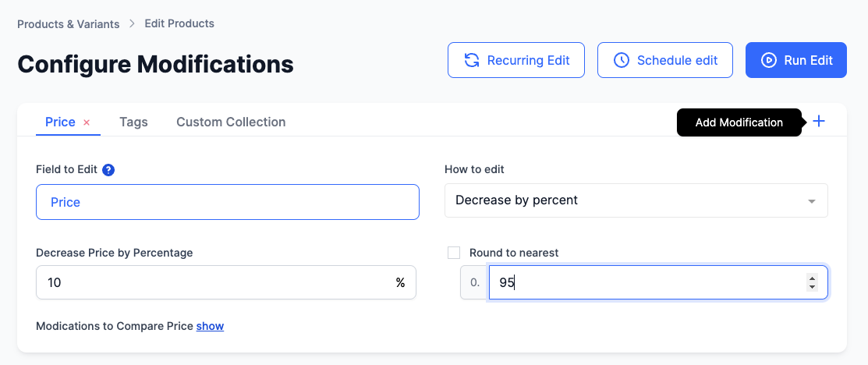Go to Products & Variants breadcrumb
This screenshot has width=868, height=365.
(68, 24)
